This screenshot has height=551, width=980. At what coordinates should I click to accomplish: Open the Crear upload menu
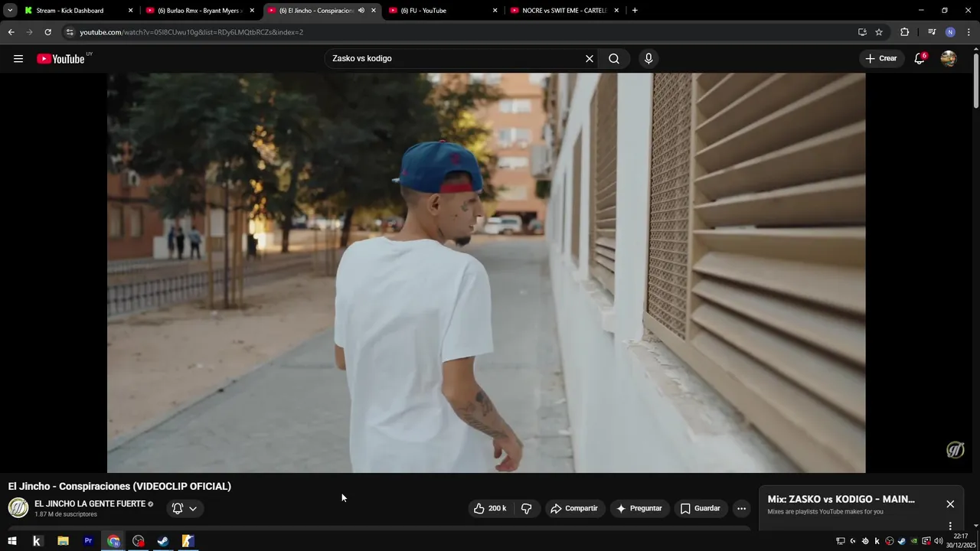tap(880, 59)
